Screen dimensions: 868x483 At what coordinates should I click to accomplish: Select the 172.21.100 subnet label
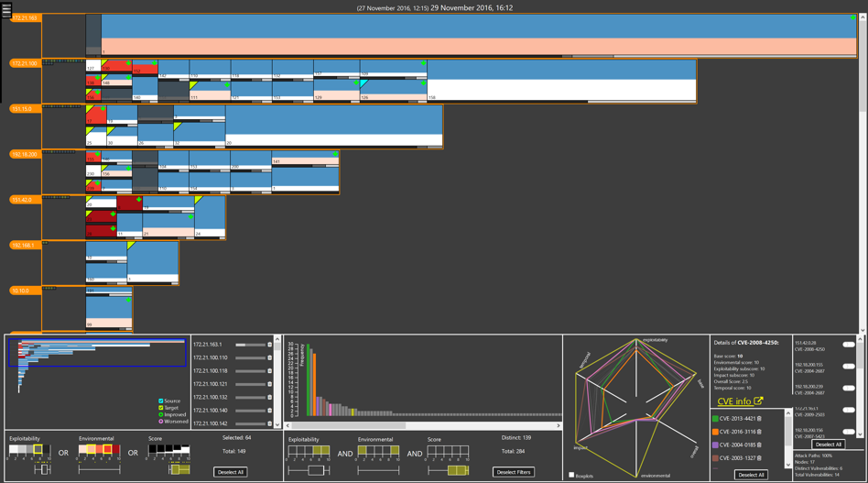[x=25, y=64]
